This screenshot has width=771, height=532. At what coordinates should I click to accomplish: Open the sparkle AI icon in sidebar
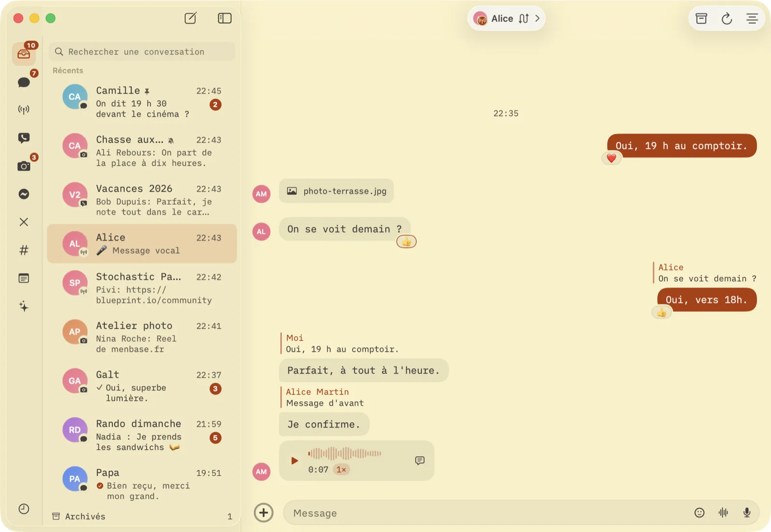24,306
